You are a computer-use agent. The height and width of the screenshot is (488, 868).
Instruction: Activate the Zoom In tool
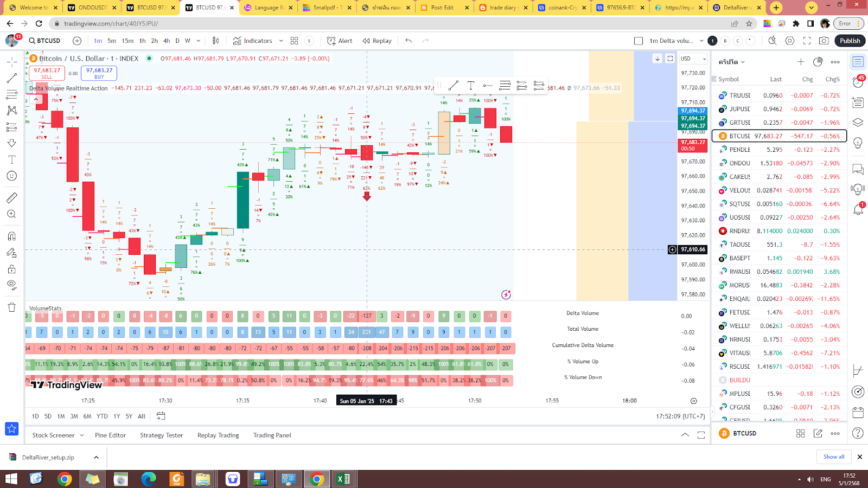11,214
